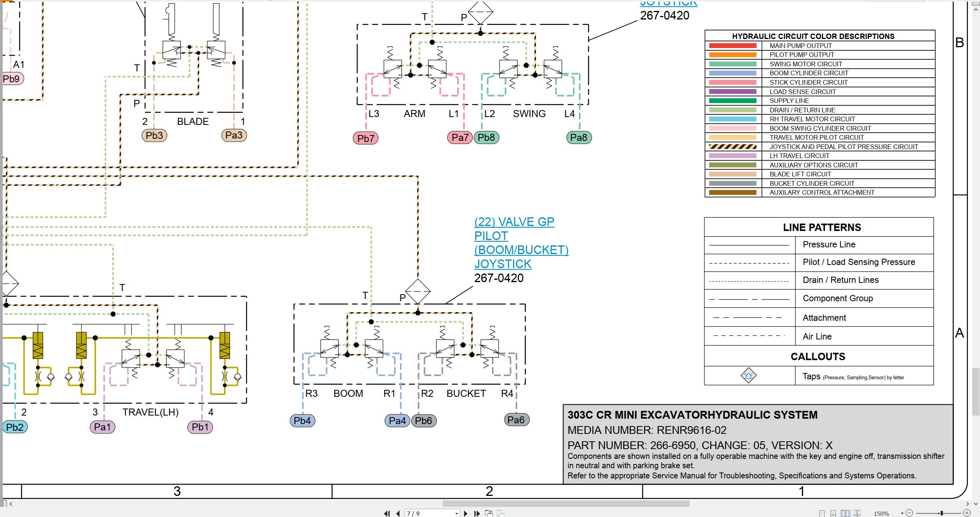Viewport: 980px width, 517px height.
Task: Select continuous facing view layout
Action: (857, 514)
